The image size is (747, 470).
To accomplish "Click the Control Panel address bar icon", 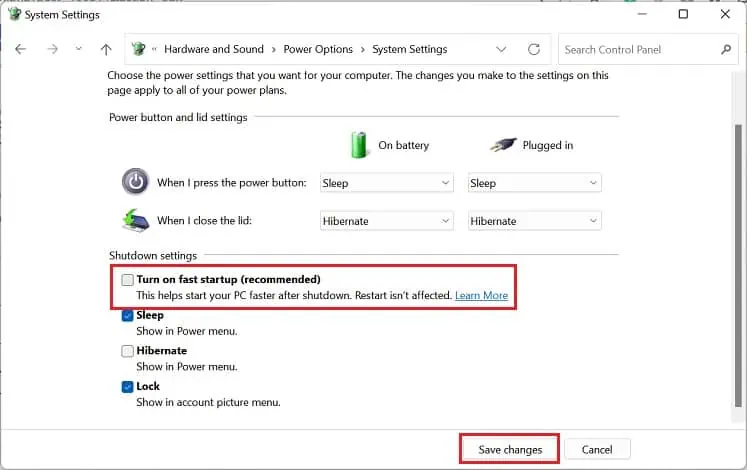I will pyautogui.click(x=139, y=49).
